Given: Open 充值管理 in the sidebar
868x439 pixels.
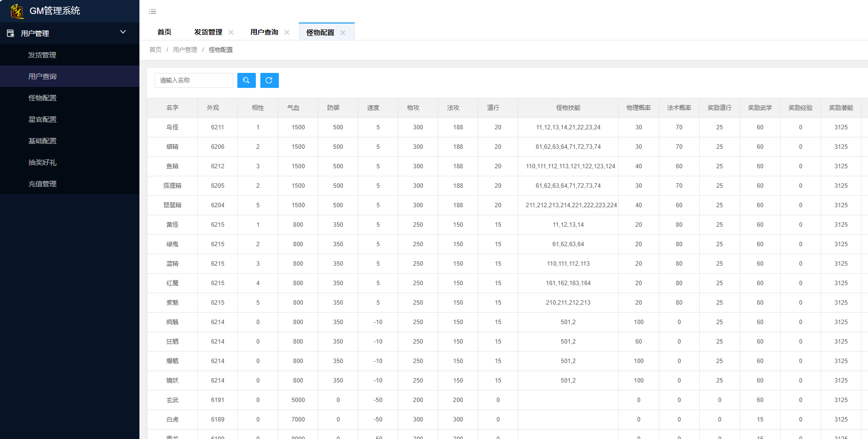Looking at the screenshot, I should pyautogui.click(x=42, y=184).
